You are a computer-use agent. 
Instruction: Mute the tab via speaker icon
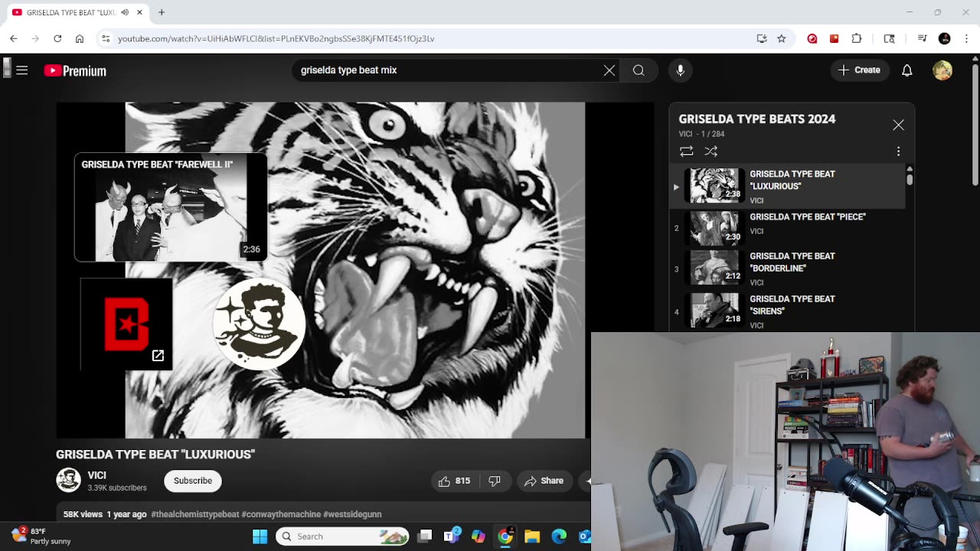pyautogui.click(x=125, y=12)
